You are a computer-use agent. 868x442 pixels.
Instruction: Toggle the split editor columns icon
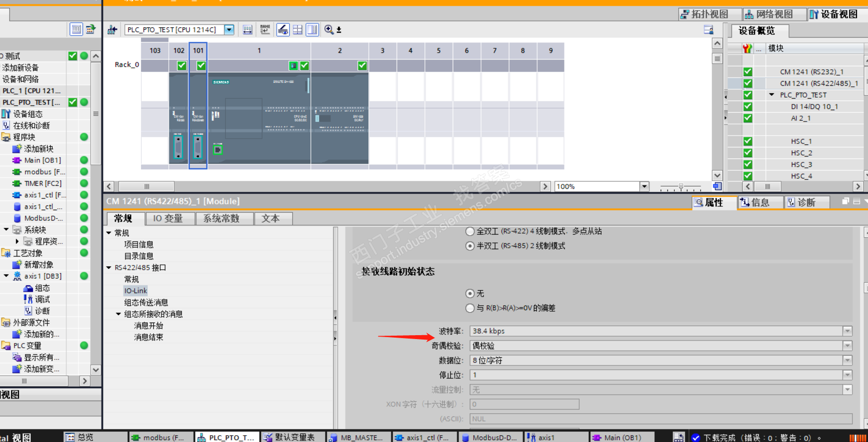312,30
